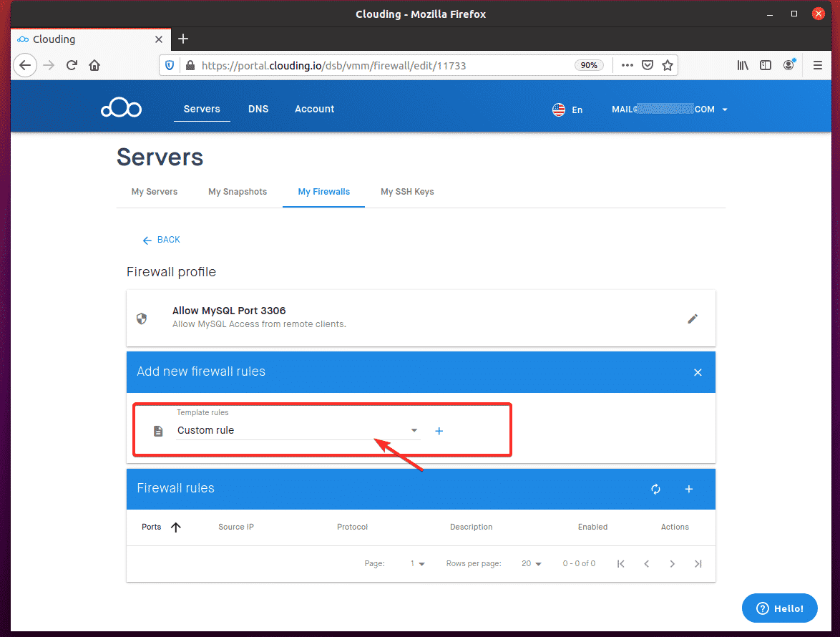The height and width of the screenshot is (637, 840).
Task: Open the Firefox hamburger menu
Action: coord(818,65)
